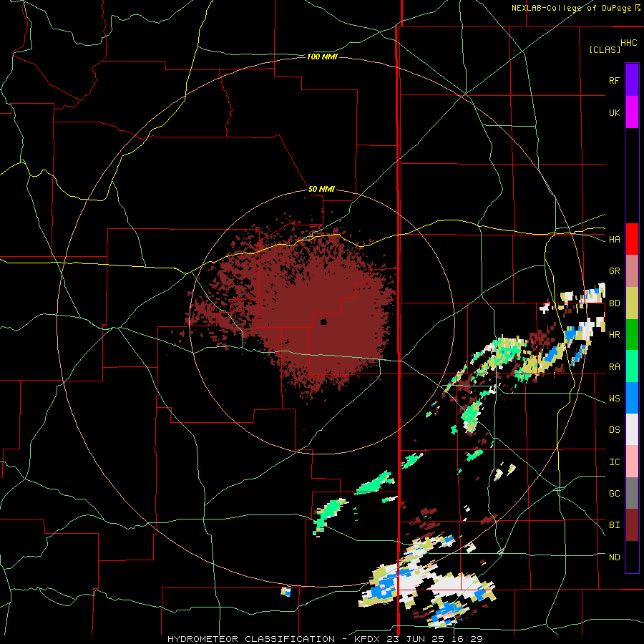
Task: Click the BI legend label
Action: pyautogui.click(x=614, y=525)
